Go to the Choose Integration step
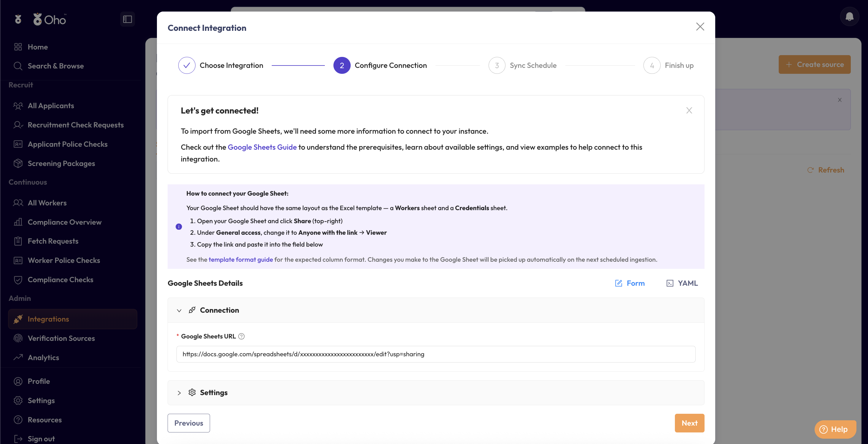The height and width of the screenshot is (444, 868). coord(221,65)
